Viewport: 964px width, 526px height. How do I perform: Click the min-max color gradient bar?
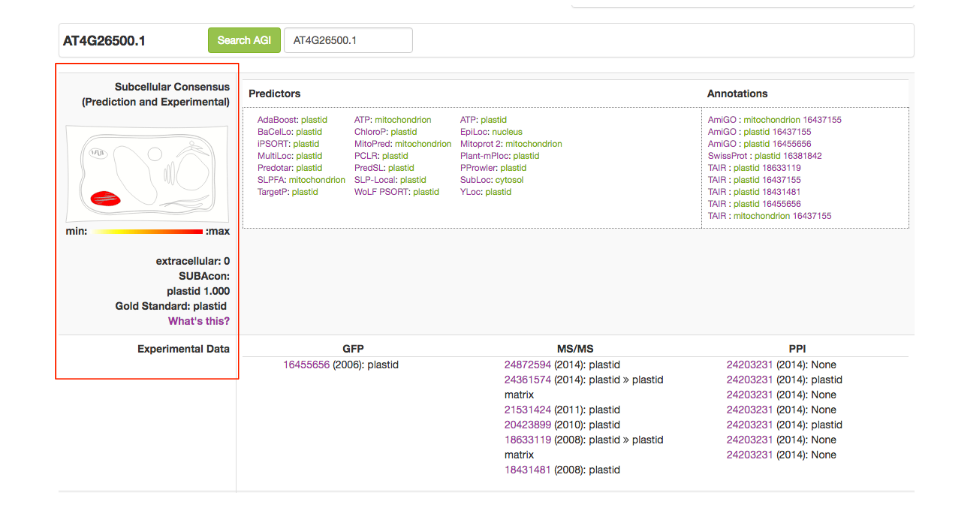(x=146, y=231)
